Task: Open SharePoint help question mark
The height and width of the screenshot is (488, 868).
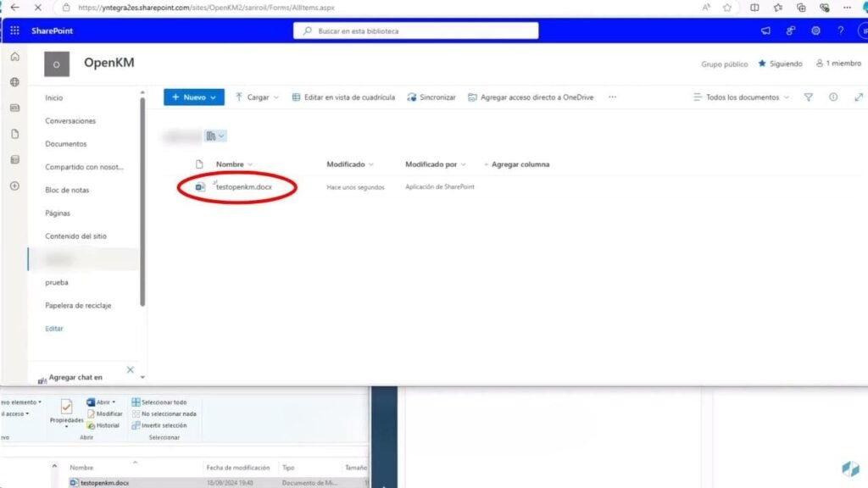Action: 840,31
